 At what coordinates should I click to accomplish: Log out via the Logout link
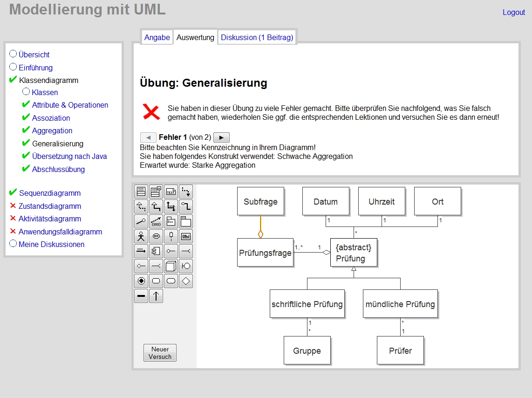(514, 12)
